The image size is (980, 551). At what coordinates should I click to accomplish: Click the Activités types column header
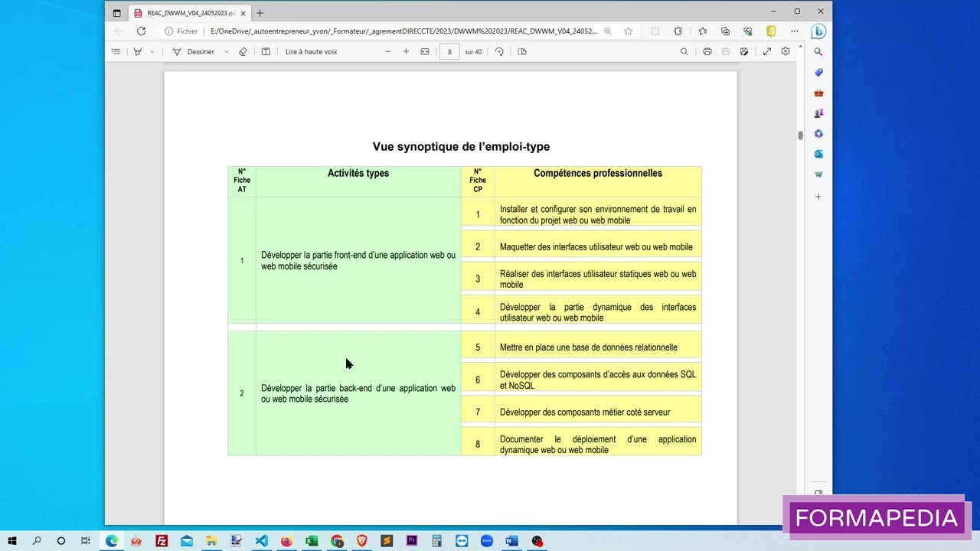pos(358,173)
